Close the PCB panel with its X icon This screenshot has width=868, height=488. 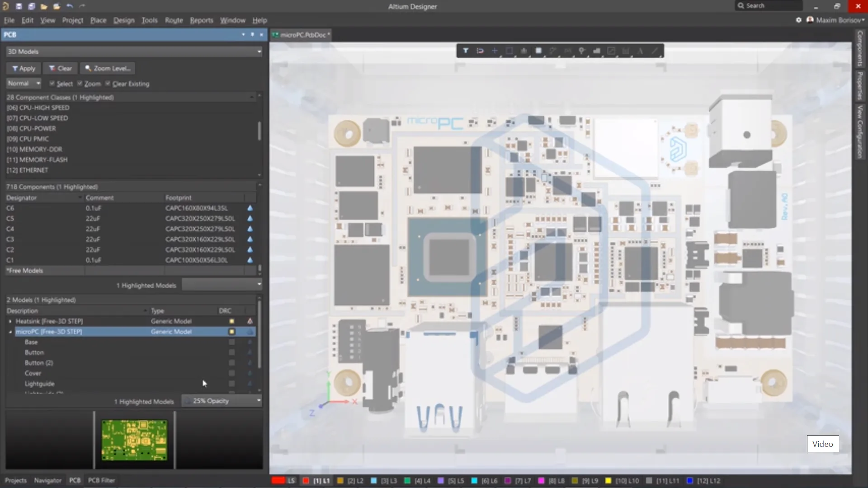point(261,34)
